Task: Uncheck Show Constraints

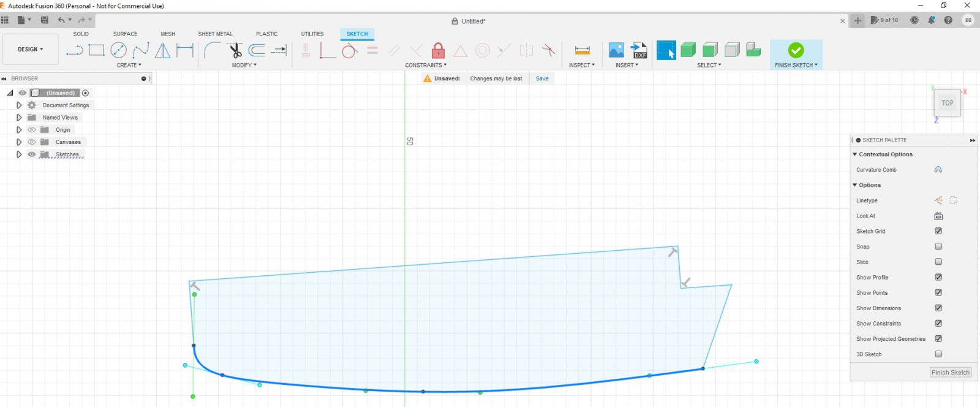Action: point(938,323)
